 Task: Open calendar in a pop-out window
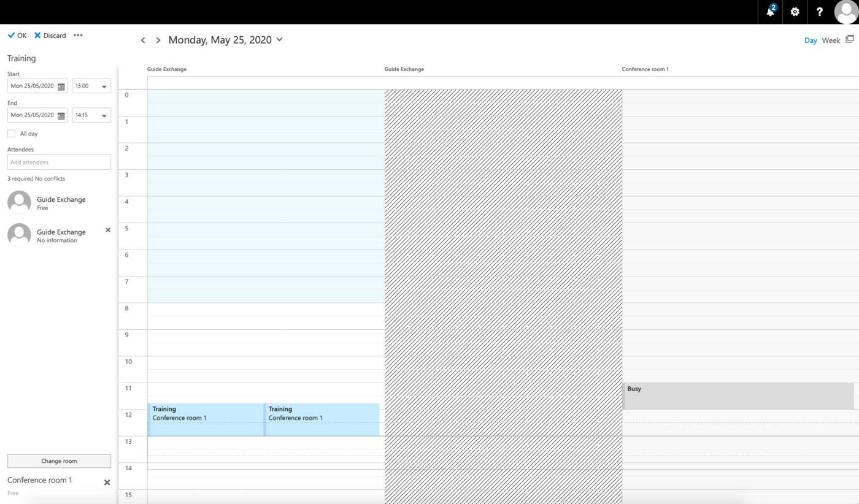point(850,39)
